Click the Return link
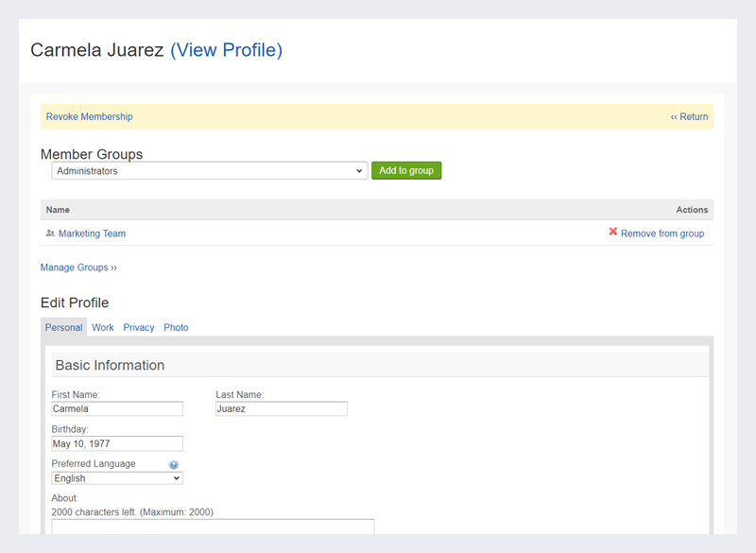The width and height of the screenshot is (756, 553). (x=690, y=116)
